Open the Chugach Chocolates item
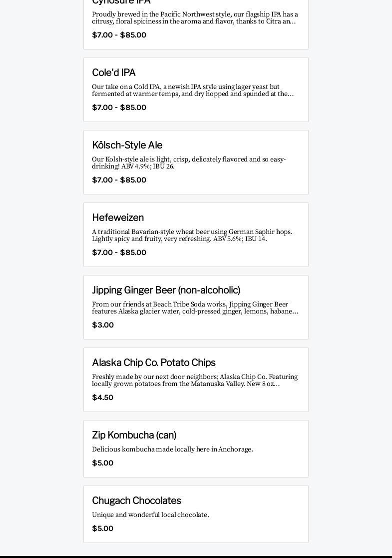 pos(196,514)
